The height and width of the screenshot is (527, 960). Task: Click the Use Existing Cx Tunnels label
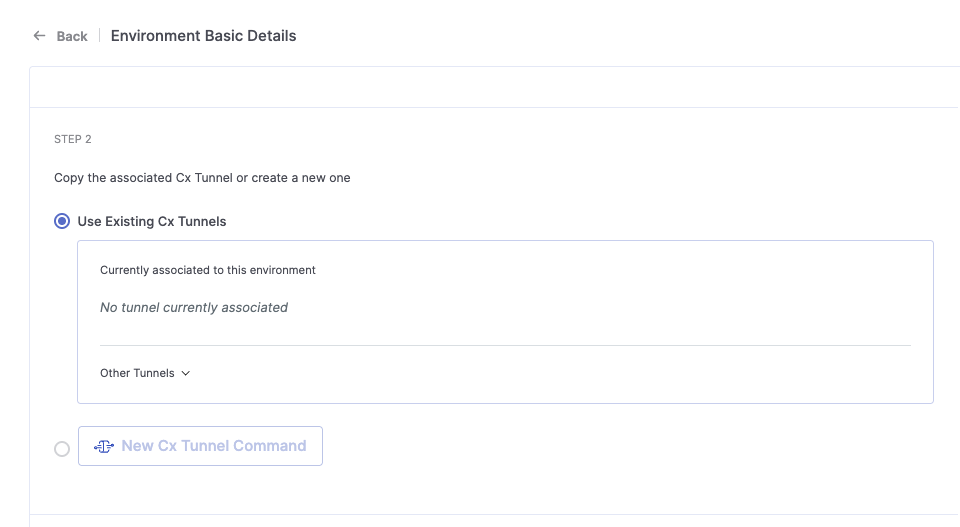[152, 221]
